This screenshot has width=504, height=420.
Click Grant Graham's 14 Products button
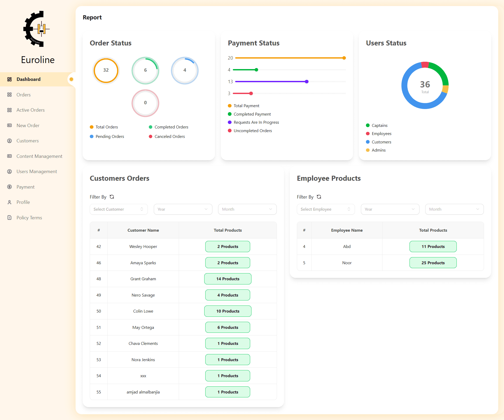pyautogui.click(x=228, y=279)
